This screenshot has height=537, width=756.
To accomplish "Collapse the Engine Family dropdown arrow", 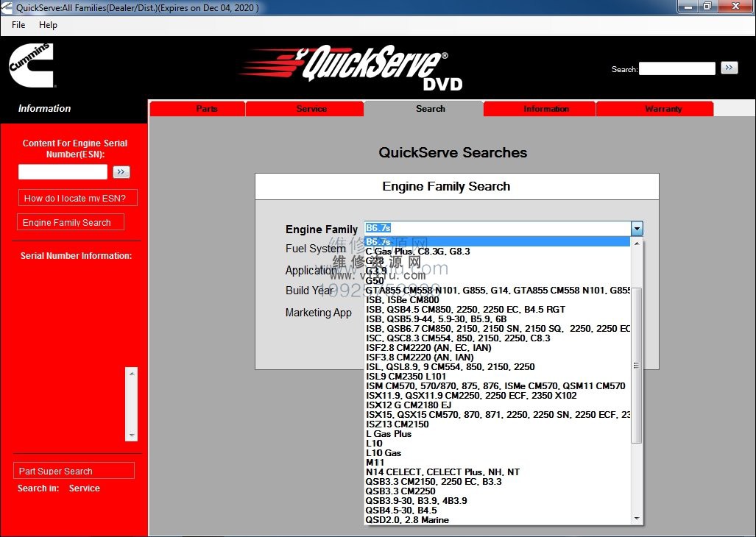I will [x=637, y=228].
